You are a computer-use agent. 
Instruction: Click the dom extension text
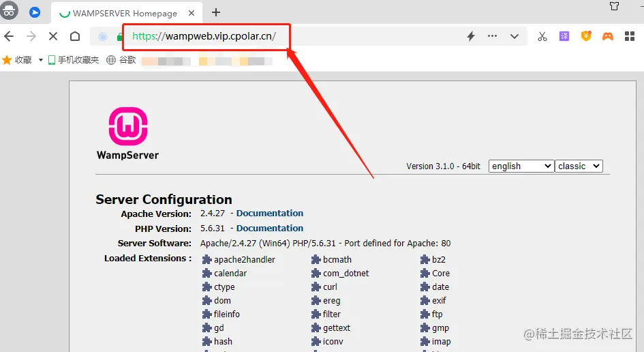[x=222, y=301]
